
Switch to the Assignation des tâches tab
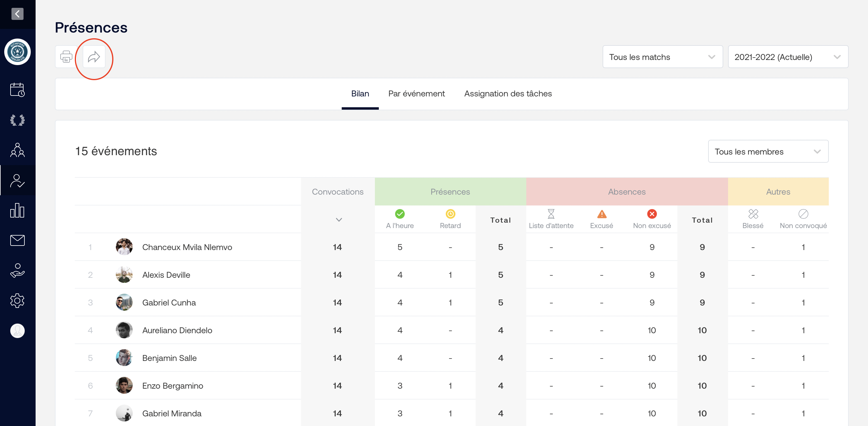tap(508, 93)
